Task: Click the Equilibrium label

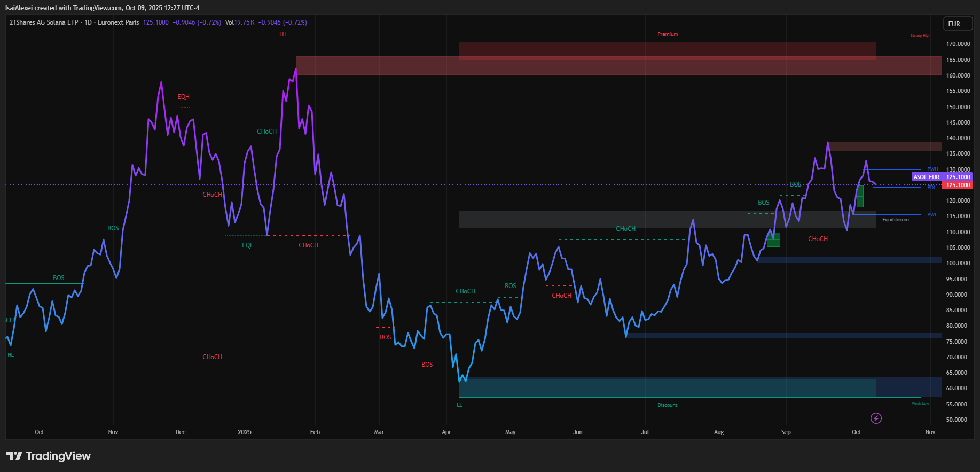Action: (x=895, y=220)
